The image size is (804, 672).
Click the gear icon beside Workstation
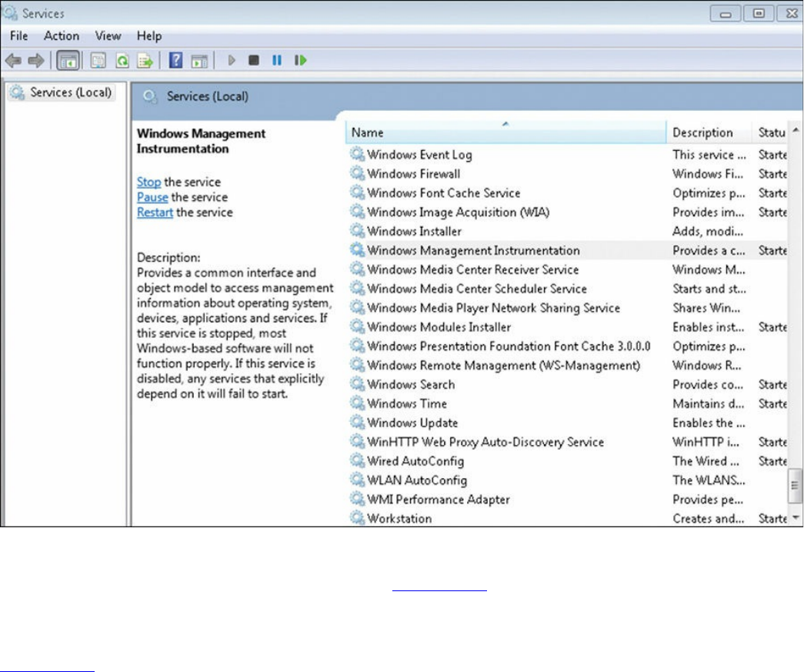tap(357, 517)
